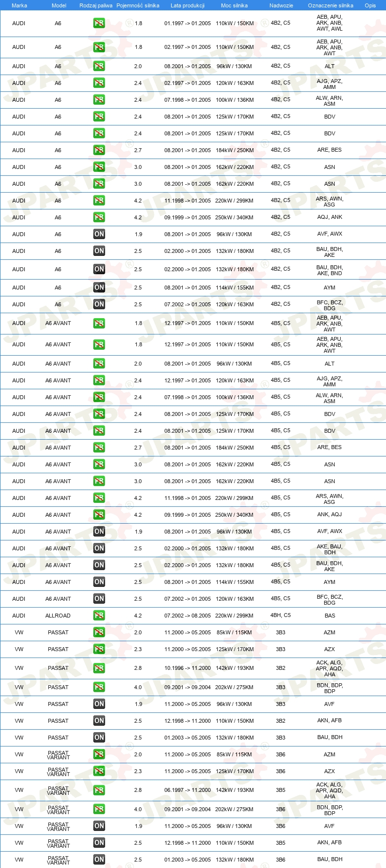Screen dimensions: 386x868
Task: Click the ALLROAD model cell
Action: click(58, 616)
